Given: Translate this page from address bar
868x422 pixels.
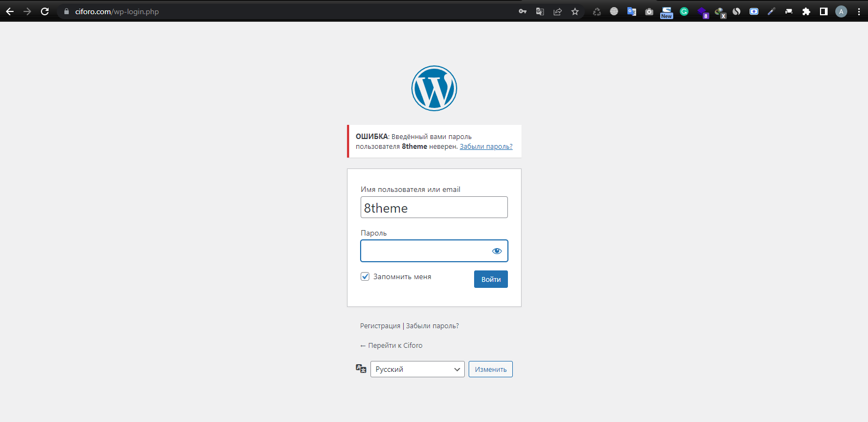Looking at the screenshot, I should (x=540, y=11).
